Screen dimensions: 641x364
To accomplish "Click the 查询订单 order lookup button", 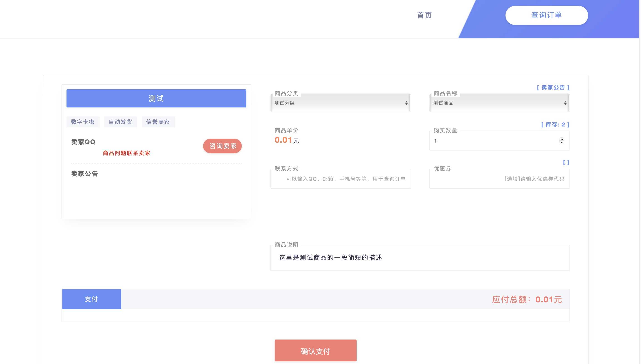I will tap(546, 15).
